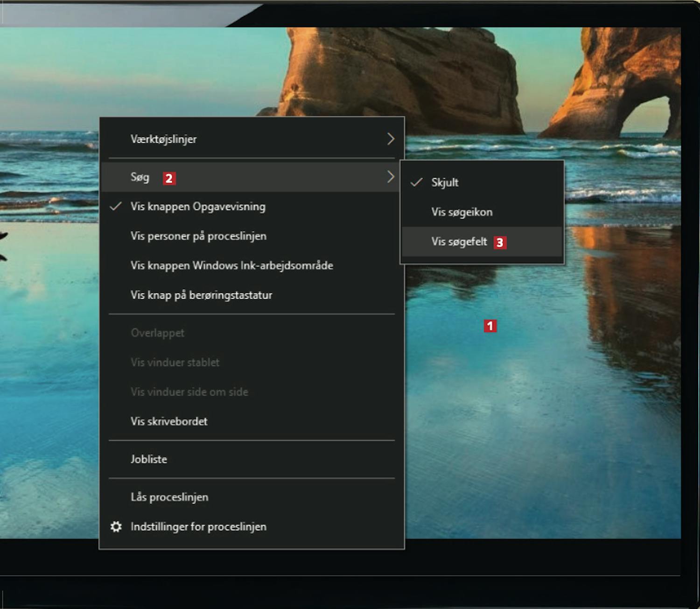Select Vis søgeikon in submenu
The image size is (700, 609).
[x=483, y=212]
